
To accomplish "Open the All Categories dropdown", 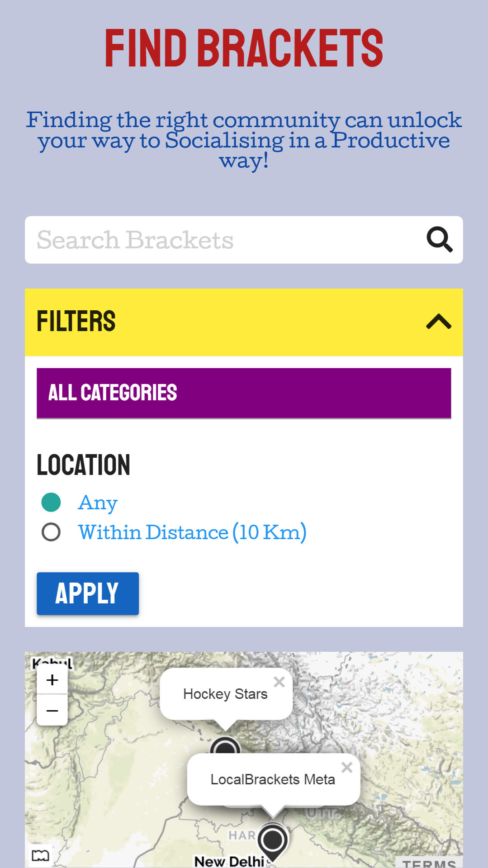I will pos(244,393).
